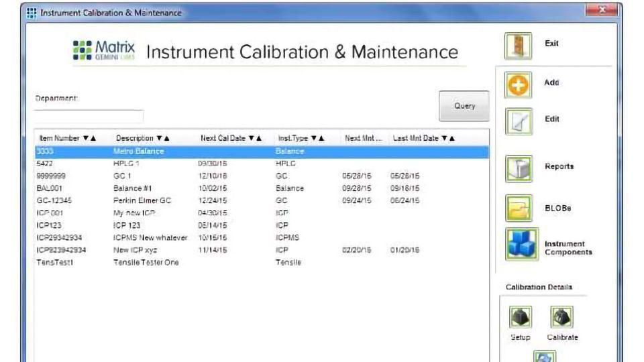This screenshot has width=644, height=362.
Task: Select the ICP 001 item row
Action: [x=262, y=213]
